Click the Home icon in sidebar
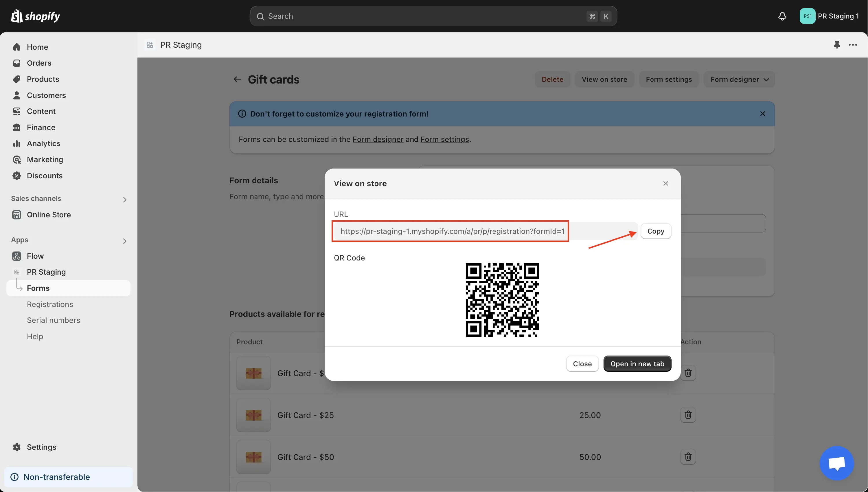868x492 pixels. point(16,47)
